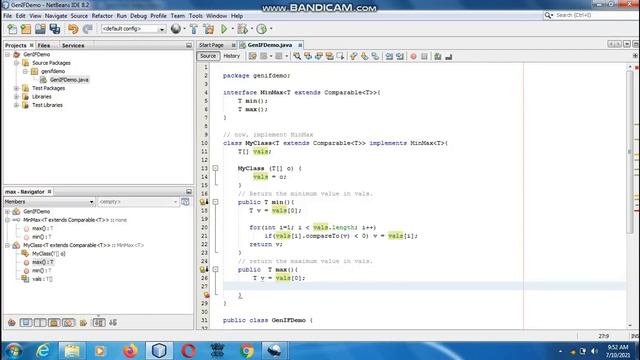Click the Clean and Build Project icon

[x=209, y=29]
